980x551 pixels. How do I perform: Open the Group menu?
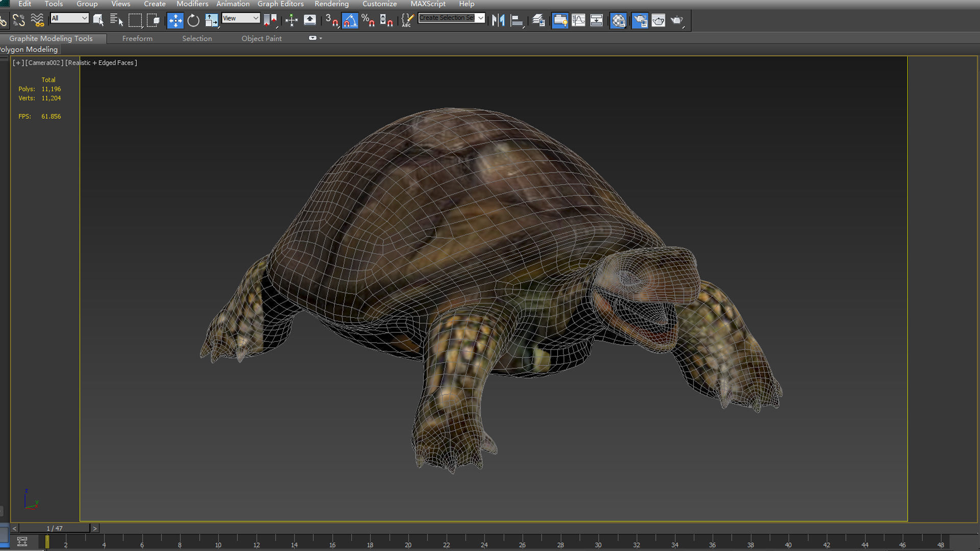tap(87, 4)
